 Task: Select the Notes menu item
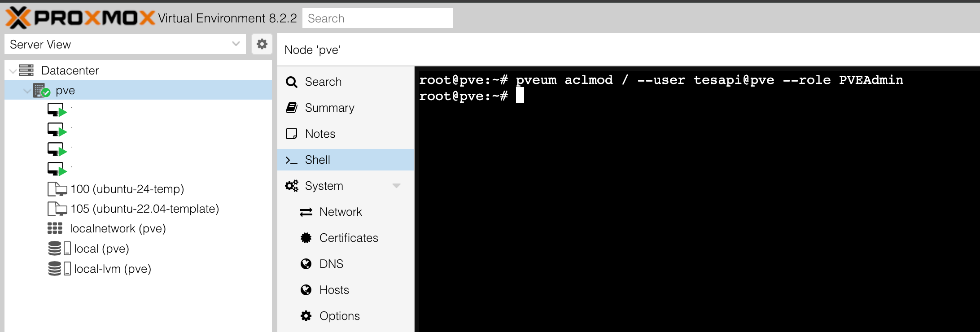pyautogui.click(x=320, y=134)
